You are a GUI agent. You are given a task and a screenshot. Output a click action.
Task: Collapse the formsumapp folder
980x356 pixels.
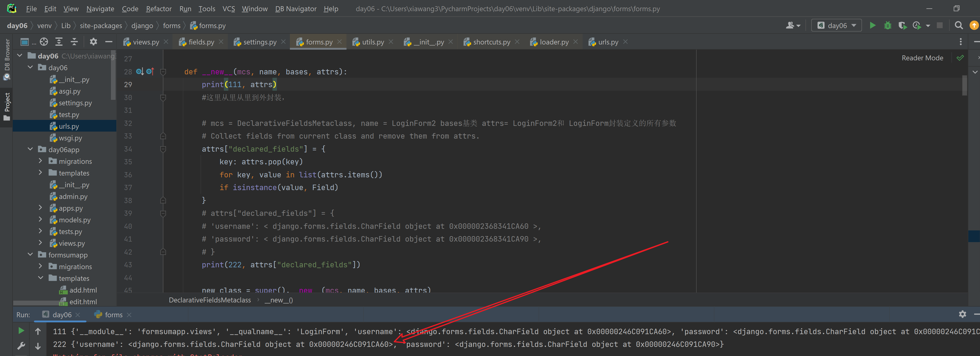[x=30, y=255]
